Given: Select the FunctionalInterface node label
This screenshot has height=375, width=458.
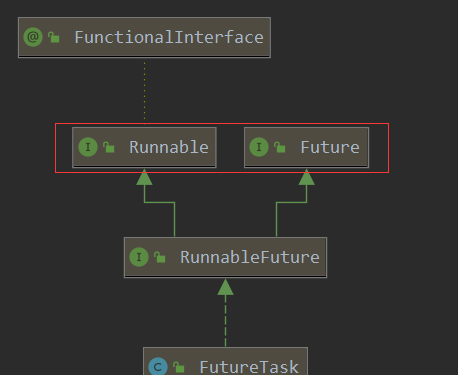Looking at the screenshot, I should tap(169, 37).
